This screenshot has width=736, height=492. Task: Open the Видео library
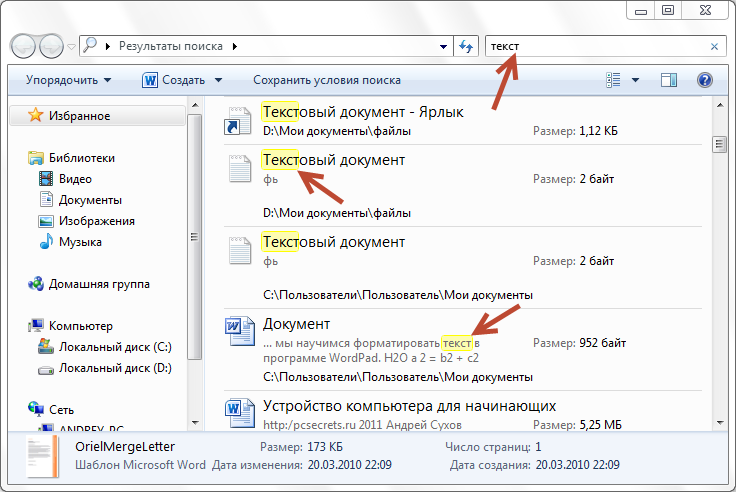tap(75, 179)
